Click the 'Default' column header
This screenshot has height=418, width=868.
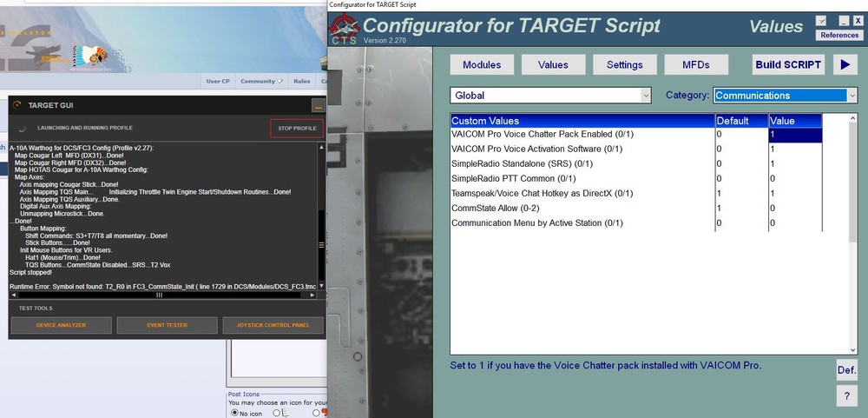[742, 121]
